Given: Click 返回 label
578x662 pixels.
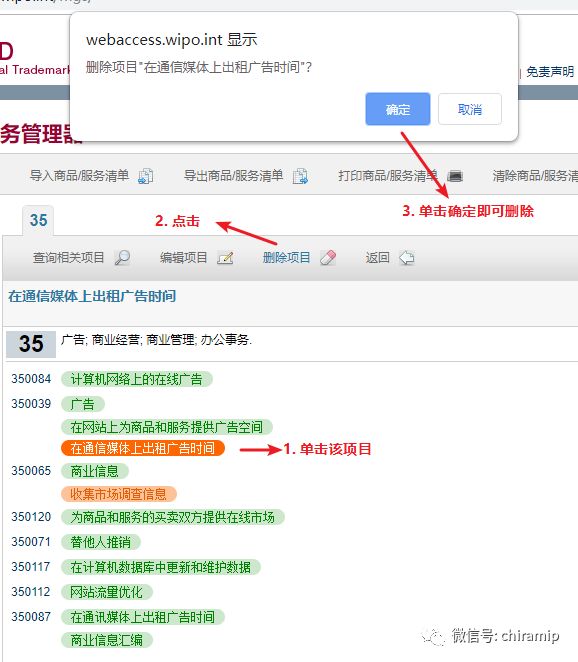Looking at the screenshot, I should pyautogui.click(x=377, y=258).
